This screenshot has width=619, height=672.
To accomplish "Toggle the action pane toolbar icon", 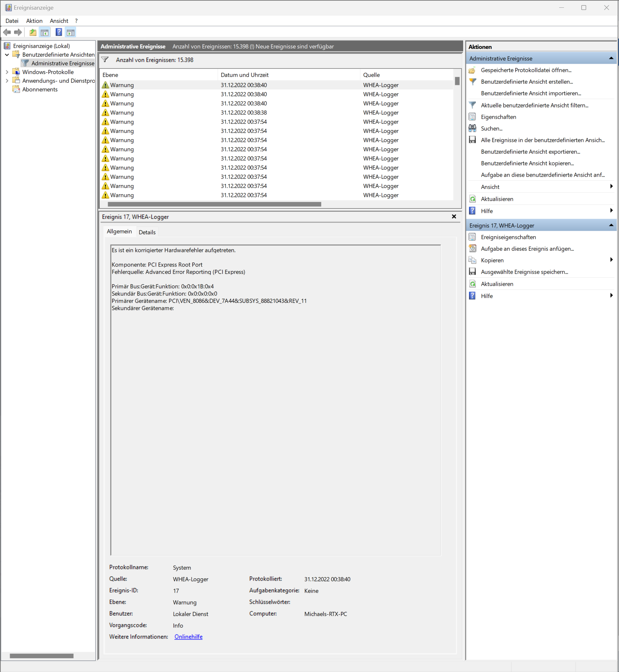I will 71,32.
